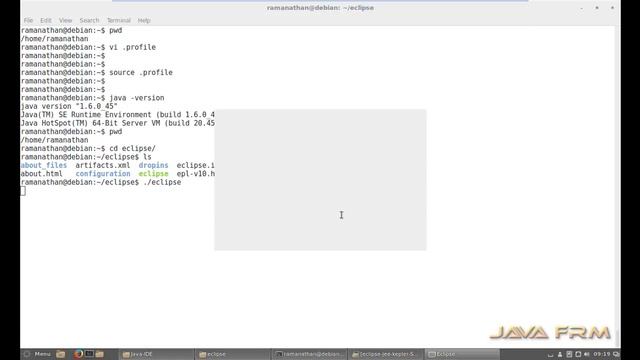This screenshot has height=360, width=640.
Task: Open the Menu button in taskbar
Action: pos(38,354)
